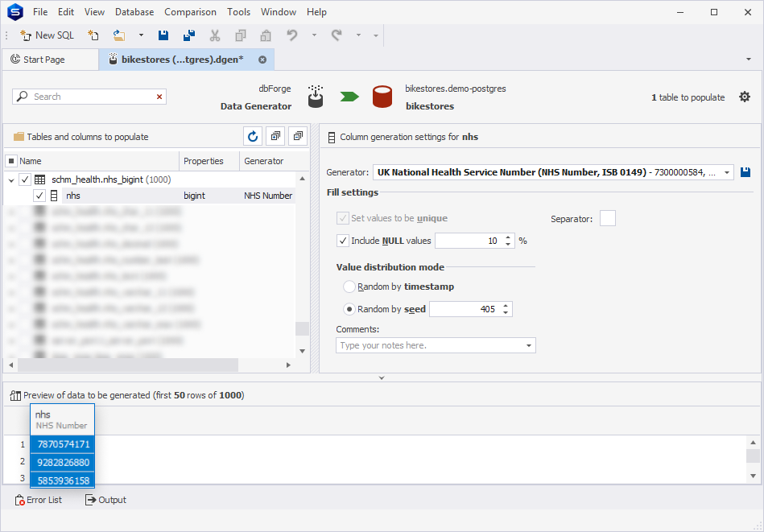Click the seed value field showing 405
764x532 pixels.
465,309
